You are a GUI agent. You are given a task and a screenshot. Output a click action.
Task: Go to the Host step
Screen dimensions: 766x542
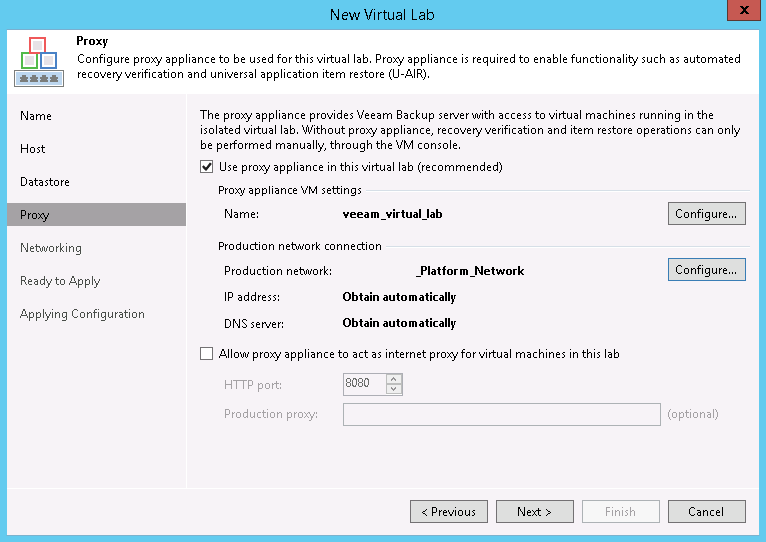click(33, 149)
